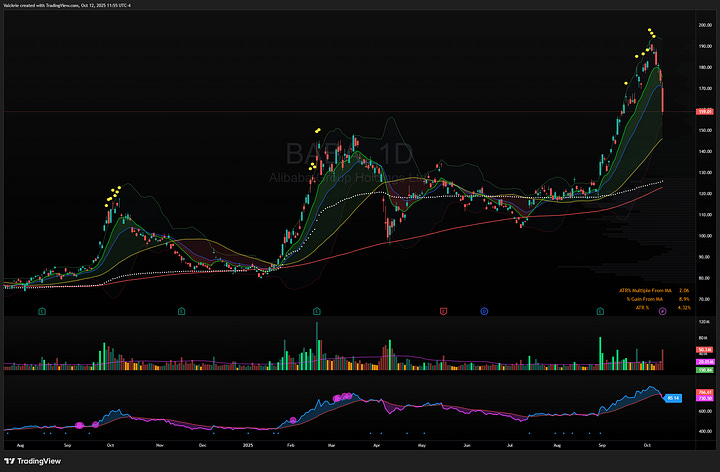This screenshot has height=472, width=720.
Task: Click the 4.32% ATR value
Action: (x=684, y=308)
